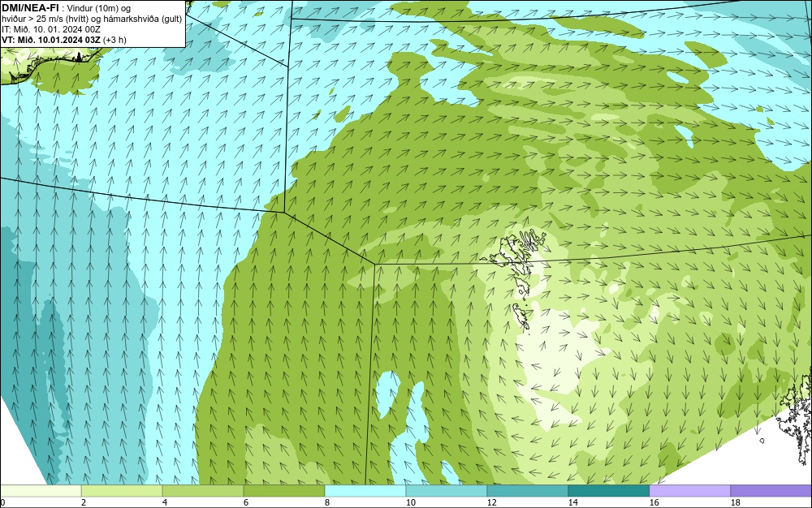Viewport: 812px width, 508px height.
Task: Click the 6–8 m/s olive green legend swatch
Action: point(284,490)
